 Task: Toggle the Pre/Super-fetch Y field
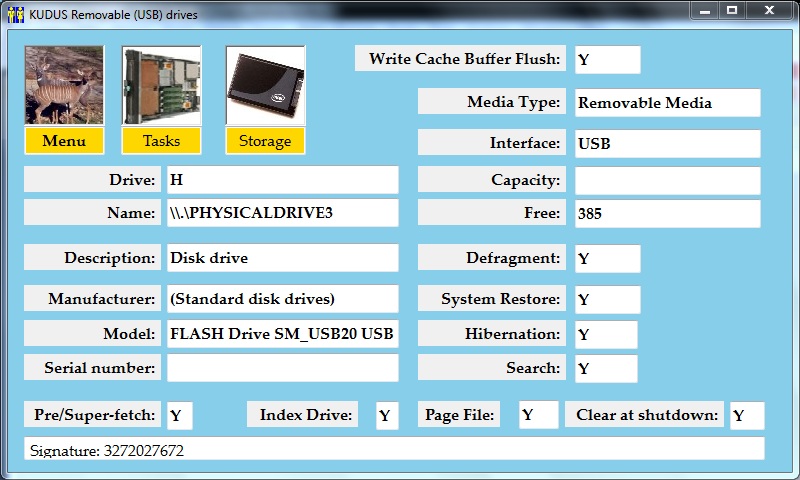click(180, 415)
